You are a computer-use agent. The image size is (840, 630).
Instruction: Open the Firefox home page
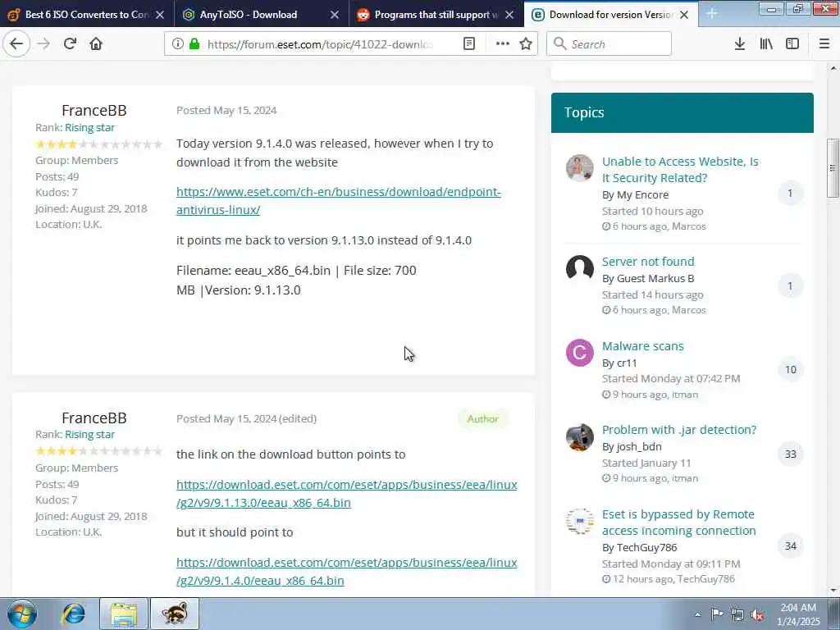(96, 44)
